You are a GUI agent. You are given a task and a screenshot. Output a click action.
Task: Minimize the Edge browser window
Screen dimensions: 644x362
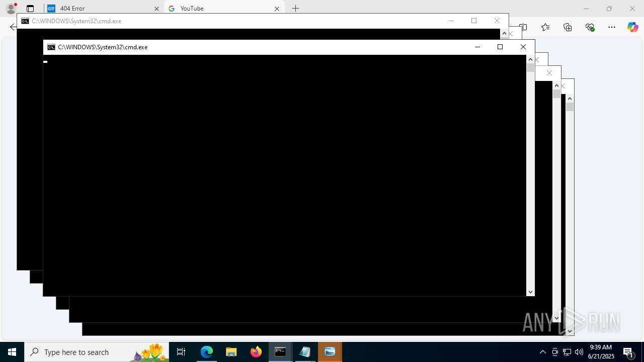[x=586, y=9]
